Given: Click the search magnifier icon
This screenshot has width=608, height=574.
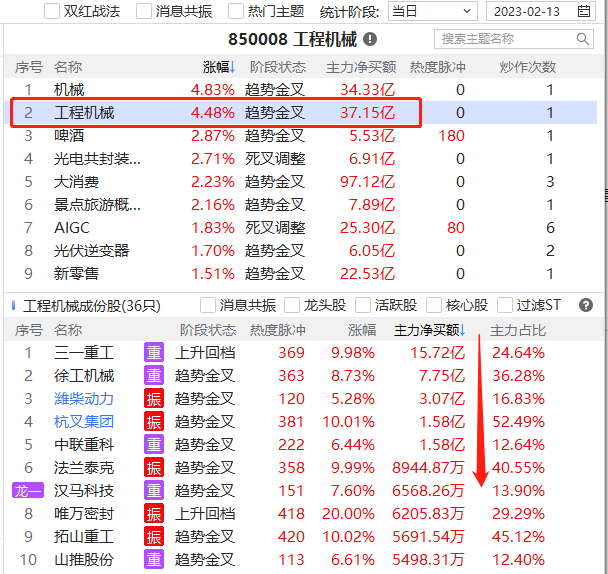Looking at the screenshot, I should coord(582,39).
